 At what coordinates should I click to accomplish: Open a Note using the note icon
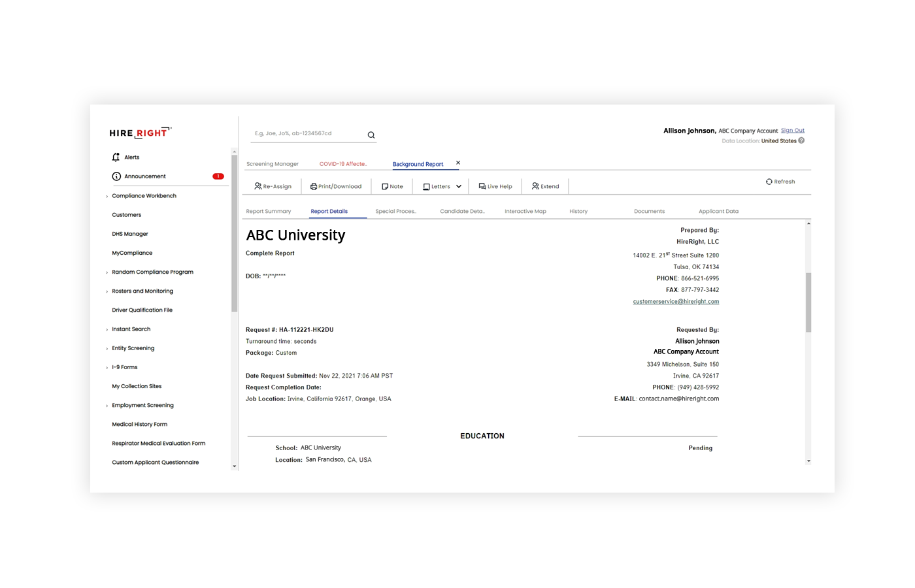coord(385,186)
